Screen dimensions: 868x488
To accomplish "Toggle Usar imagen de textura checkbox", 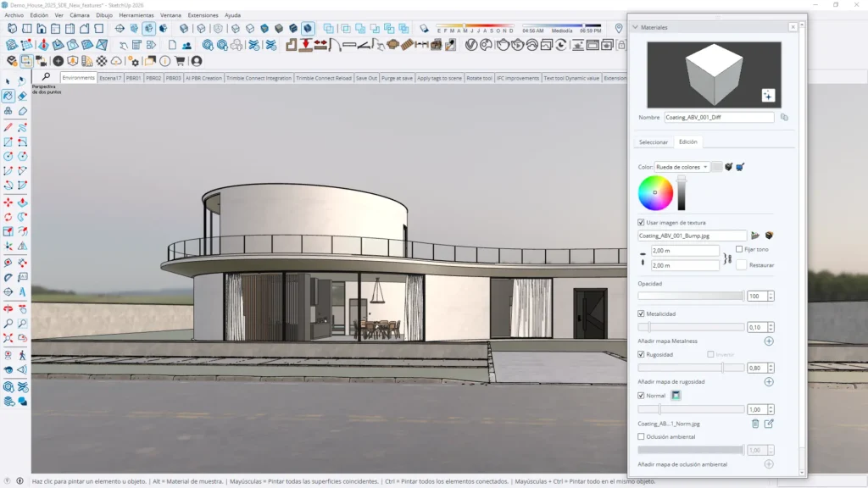I will pyautogui.click(x=641, y=223).
